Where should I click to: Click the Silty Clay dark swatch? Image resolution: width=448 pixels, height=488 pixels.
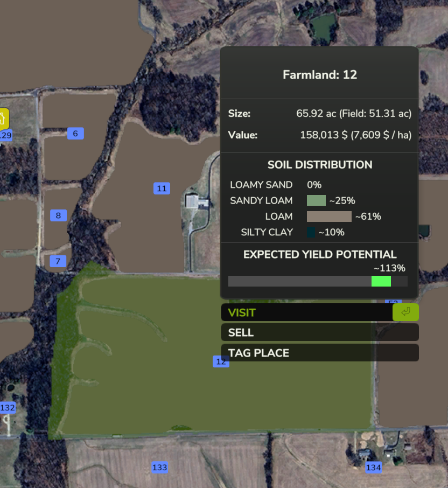pyautogui.click(x=311, y=232)
